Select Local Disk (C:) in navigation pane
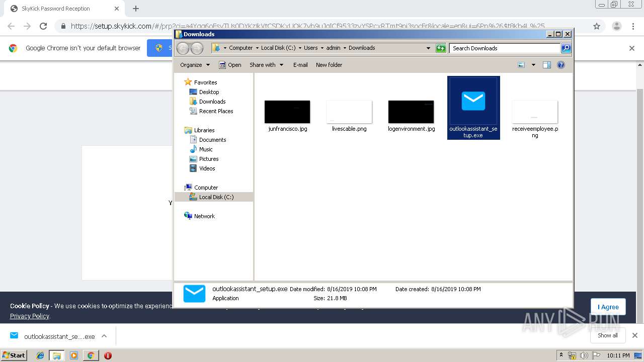The image size is (644, 362). pyautogui.click(x=212, y=197)
